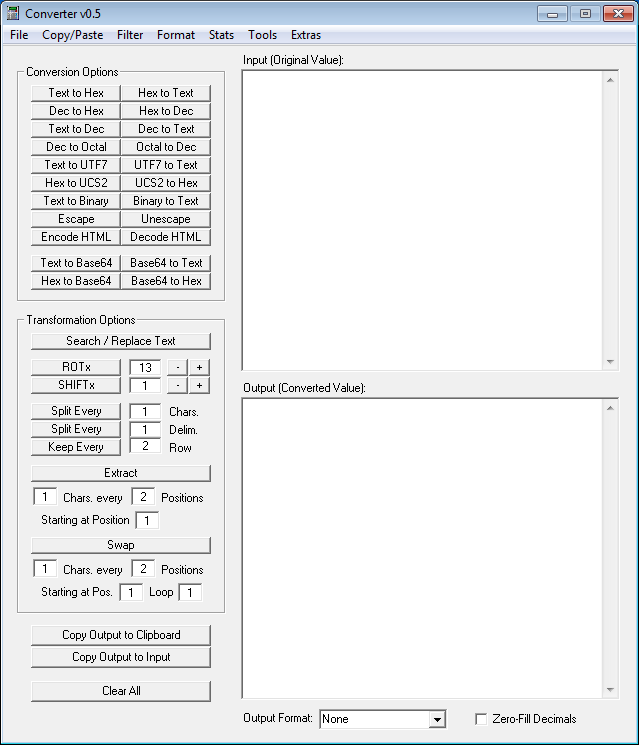Open the Format menu

coord(176,35)
